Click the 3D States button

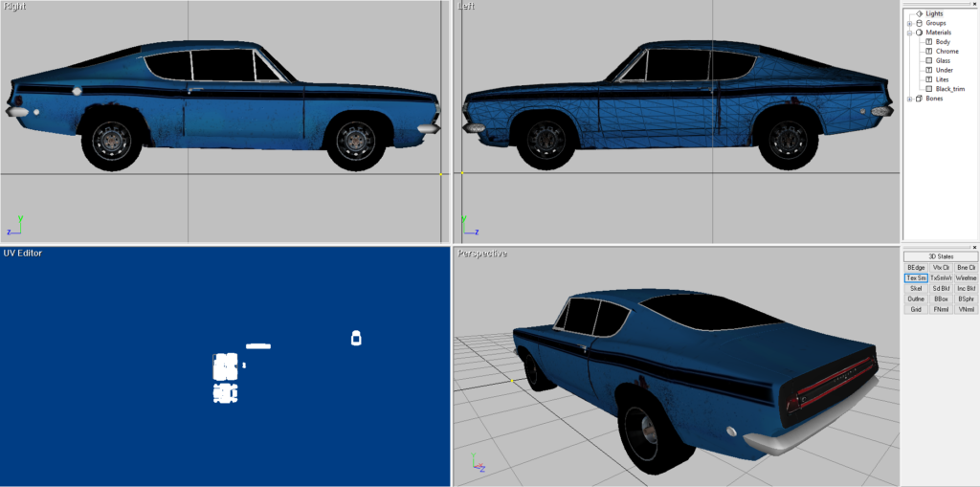point(941,256)
